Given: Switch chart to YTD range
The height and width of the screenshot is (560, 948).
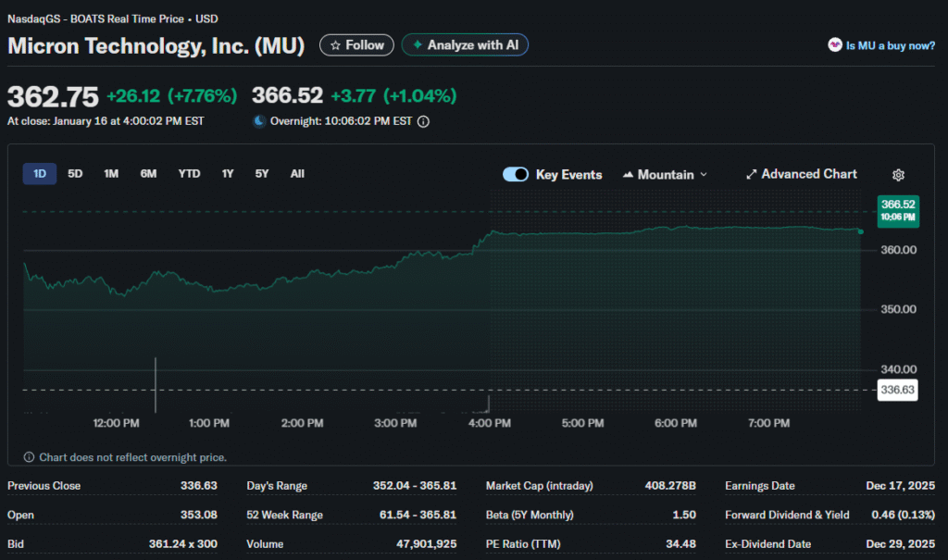Looking at the screenshot, I should click(189, 174).
